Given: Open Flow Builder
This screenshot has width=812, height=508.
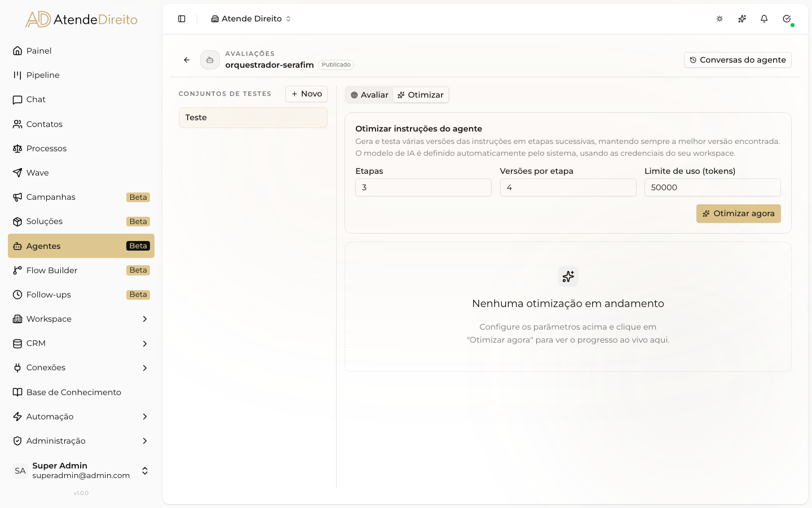Looking at the screenshot, I should [81, 270].
